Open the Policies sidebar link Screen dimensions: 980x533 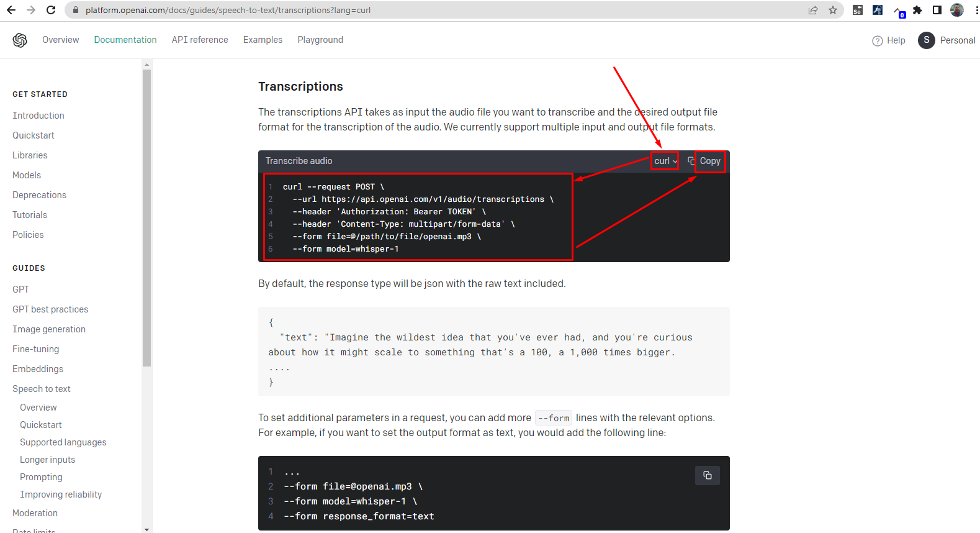point(28,235)
